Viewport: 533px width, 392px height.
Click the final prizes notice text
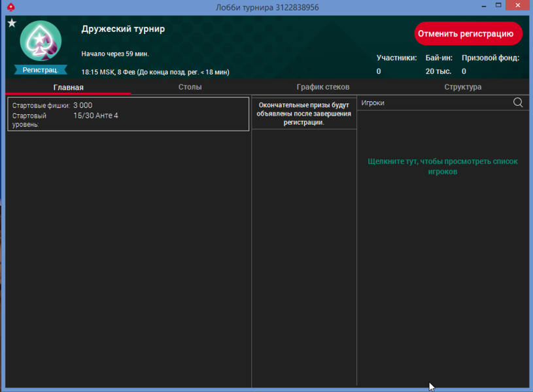pyautogui.click(x=303, y=114)
